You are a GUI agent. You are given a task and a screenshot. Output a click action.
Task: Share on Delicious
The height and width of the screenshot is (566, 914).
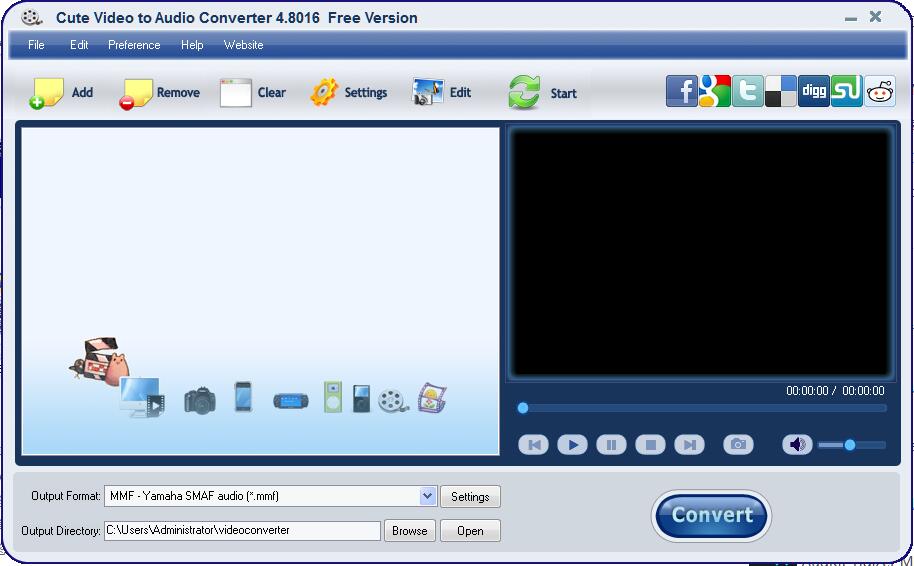(x=781, y=91)
